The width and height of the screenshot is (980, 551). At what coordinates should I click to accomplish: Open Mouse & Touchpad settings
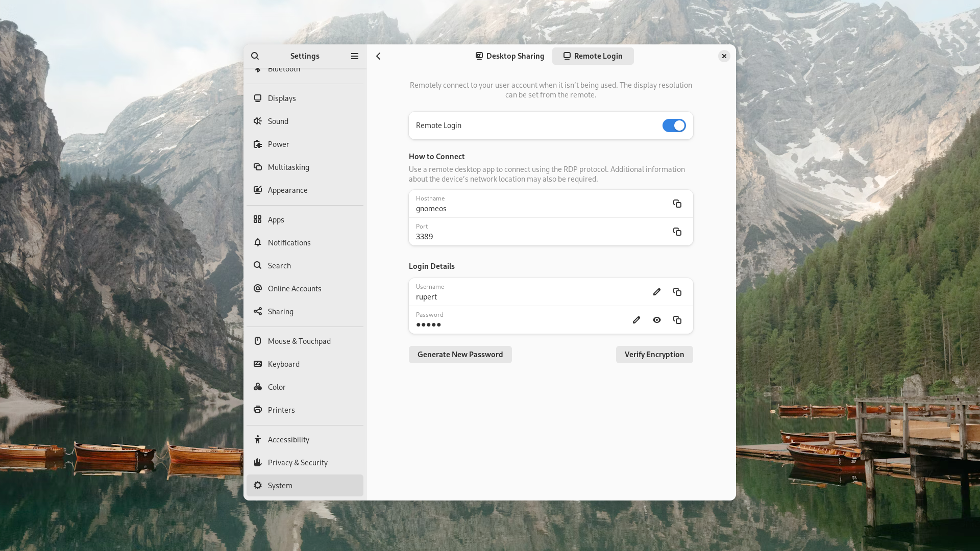305,341
